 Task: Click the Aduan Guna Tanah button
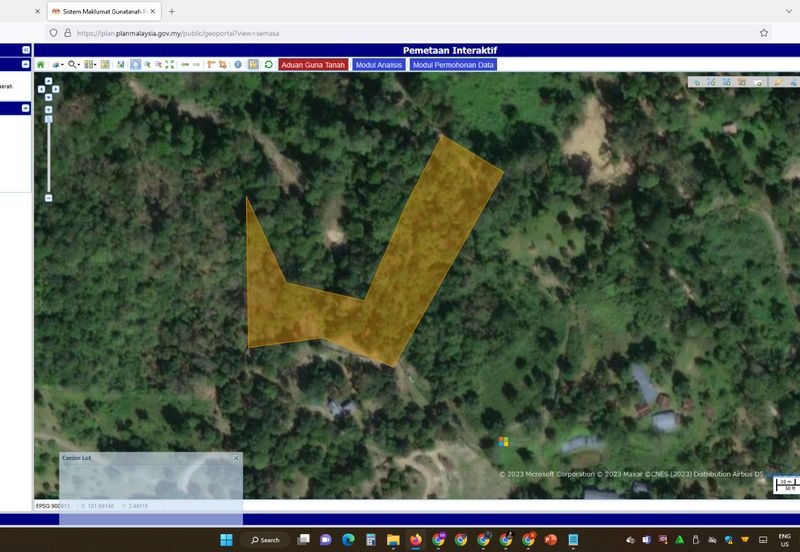(313, 64)
